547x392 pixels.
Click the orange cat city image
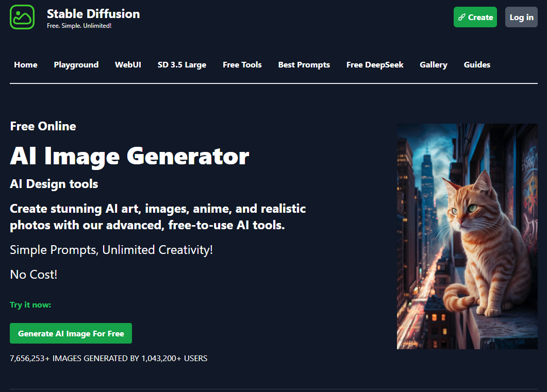click(467, 236)
